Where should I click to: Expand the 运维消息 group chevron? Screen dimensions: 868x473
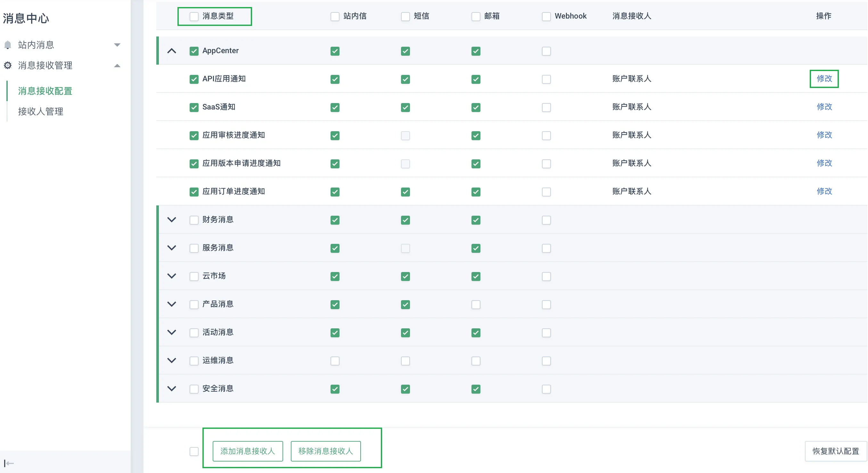(x=172, y=361)
